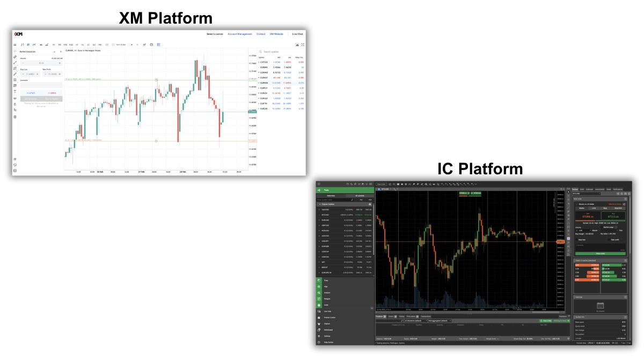
Task: Switch to Calendar tab in IC right panel
Action: [589, 189]
